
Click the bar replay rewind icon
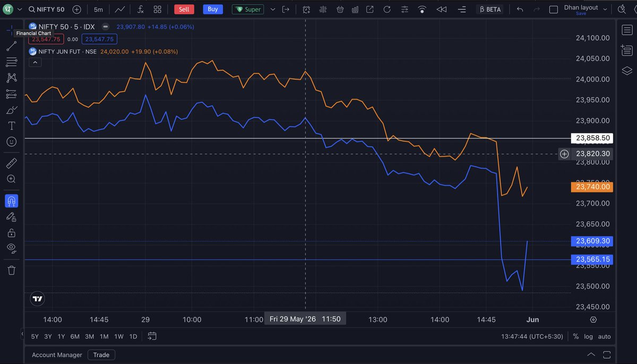[441, 9]
